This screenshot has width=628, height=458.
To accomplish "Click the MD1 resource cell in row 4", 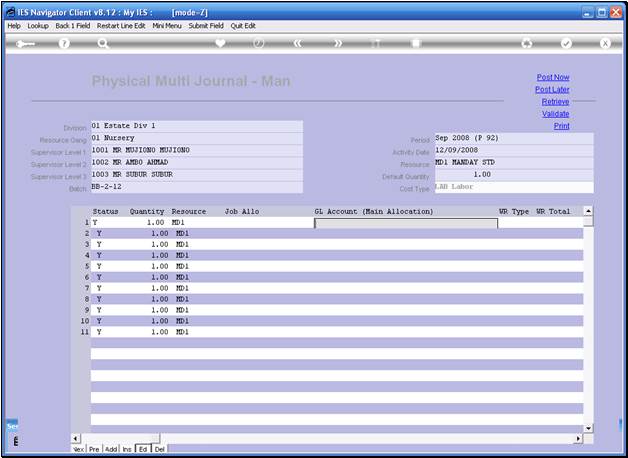I will pos(182,255).
